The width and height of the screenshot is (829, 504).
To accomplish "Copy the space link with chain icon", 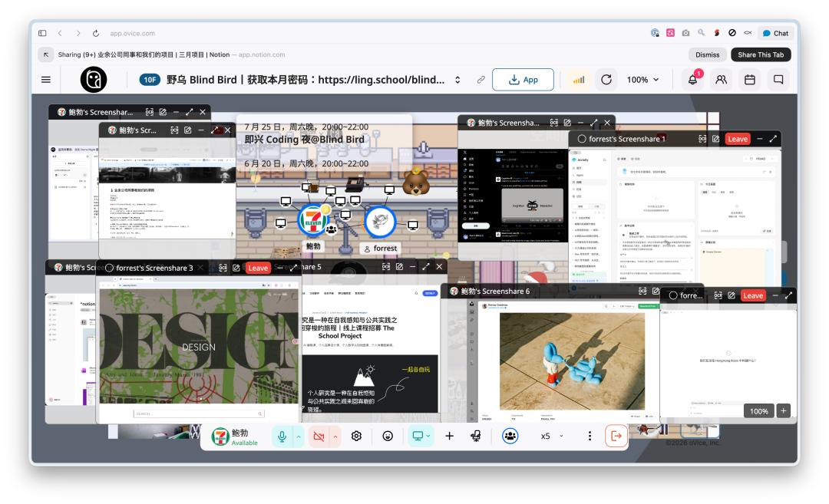I will pos(481,80).
